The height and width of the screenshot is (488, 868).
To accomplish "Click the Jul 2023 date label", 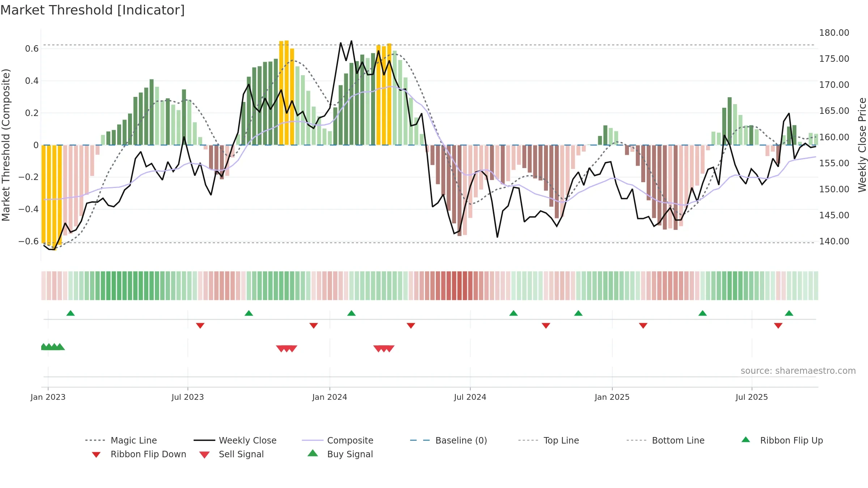I will 188,397.
